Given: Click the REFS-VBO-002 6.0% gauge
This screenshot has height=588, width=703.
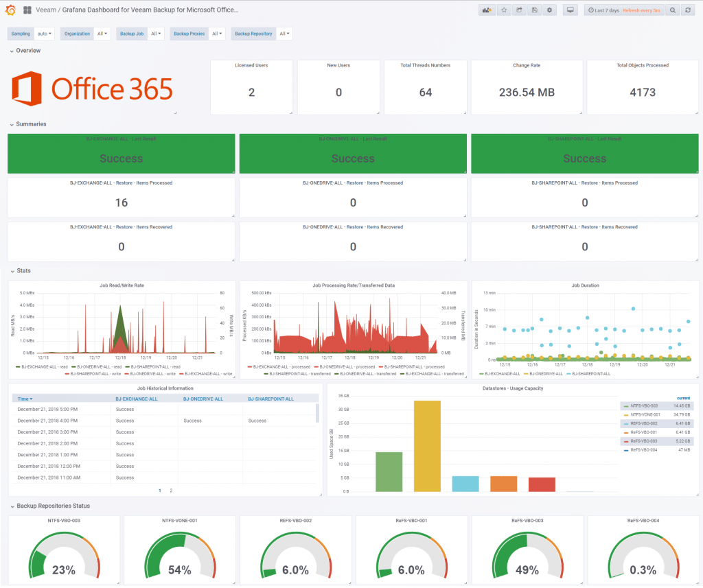Looking at the screenshot, I should coord(295,556).
